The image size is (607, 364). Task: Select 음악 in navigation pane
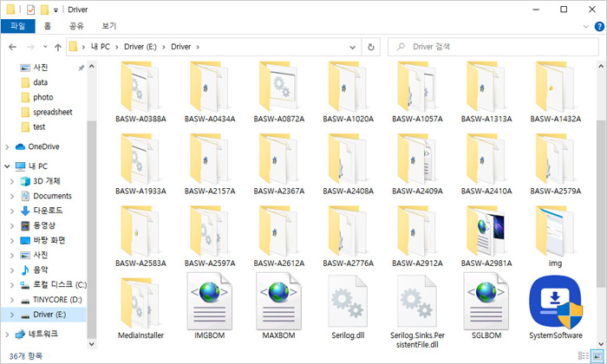[x=40, y=270]
